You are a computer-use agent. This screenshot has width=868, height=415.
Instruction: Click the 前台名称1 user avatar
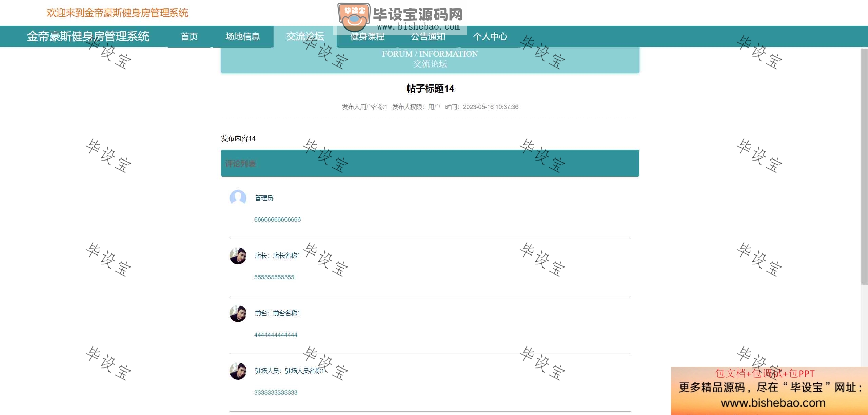(x=238, y=313)
